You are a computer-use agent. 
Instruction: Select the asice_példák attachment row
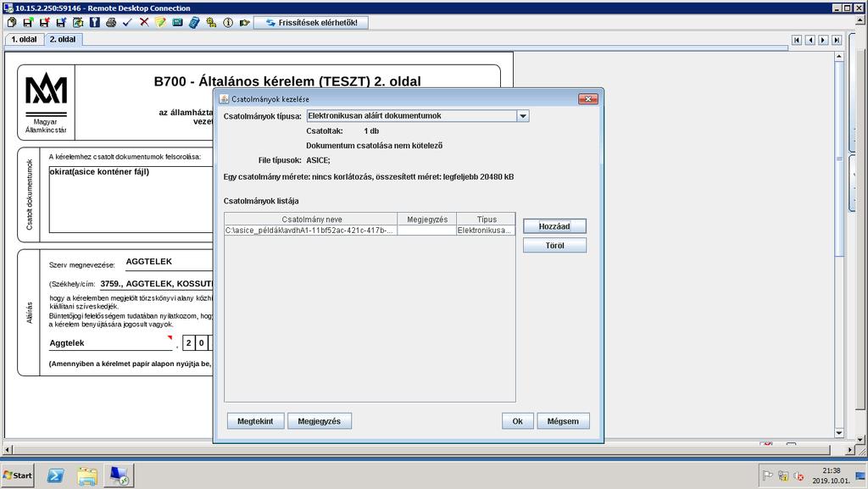click(x=370, y=231)
